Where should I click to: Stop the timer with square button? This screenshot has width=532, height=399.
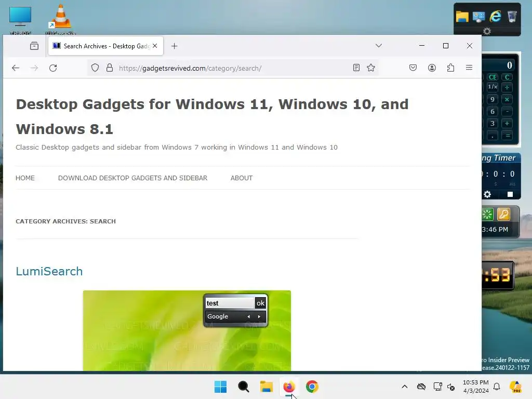510,194
